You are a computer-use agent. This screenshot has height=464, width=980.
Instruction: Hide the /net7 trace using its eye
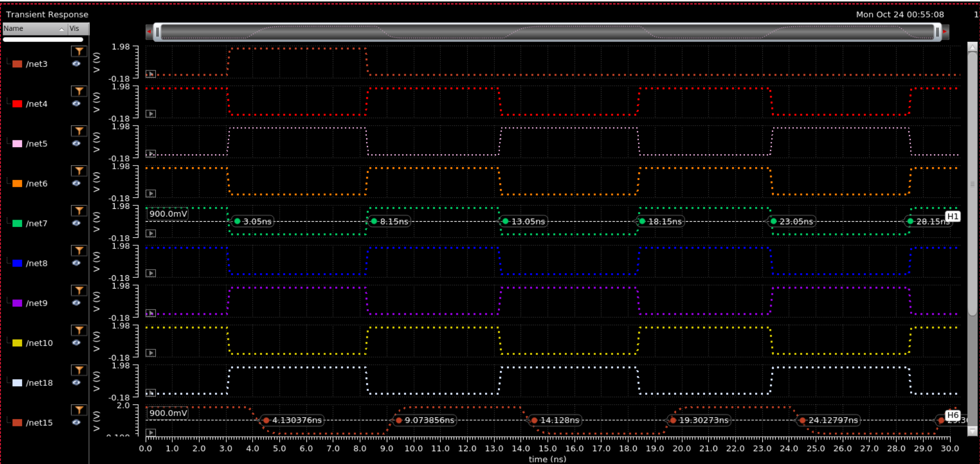(x=76, y=223)
